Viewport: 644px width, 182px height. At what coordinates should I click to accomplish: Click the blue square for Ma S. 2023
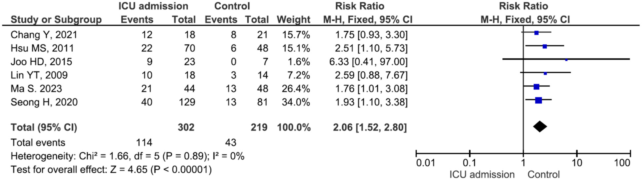coord(536,87)
